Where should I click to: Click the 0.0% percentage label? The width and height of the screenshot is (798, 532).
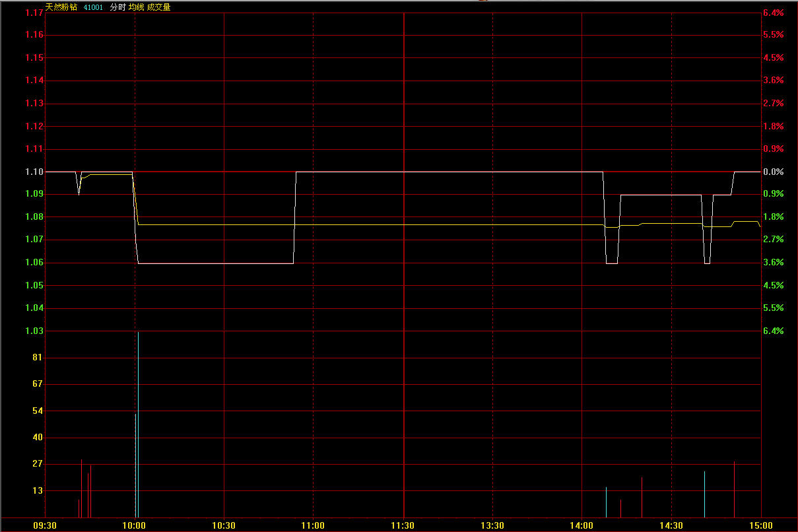coord(773,172)
